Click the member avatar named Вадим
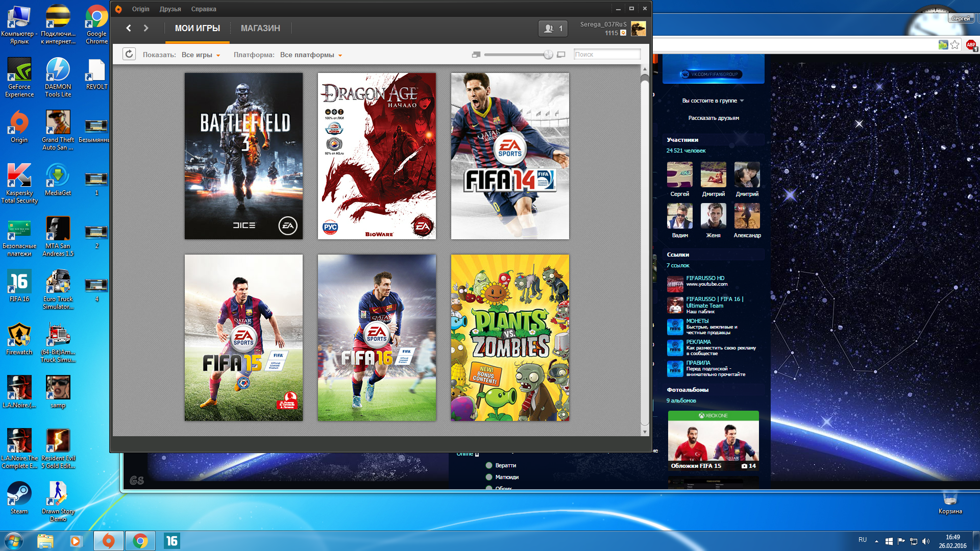 679,216
